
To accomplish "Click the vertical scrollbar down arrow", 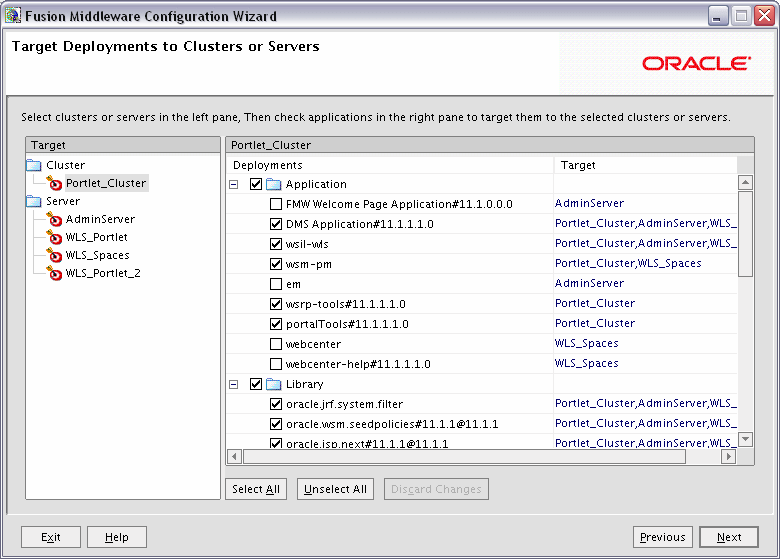I will pos(745,439).
